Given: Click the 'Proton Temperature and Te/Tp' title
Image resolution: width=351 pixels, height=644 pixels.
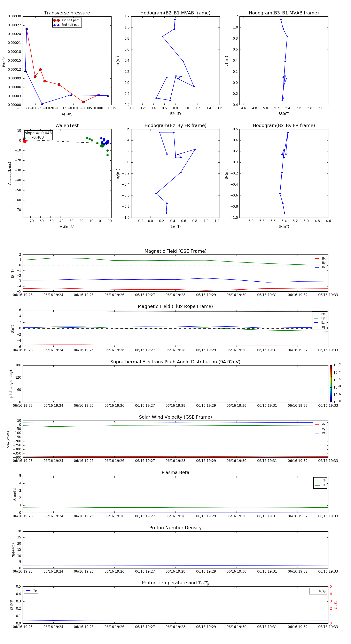Looking at the screenshot, I should 175,583.
